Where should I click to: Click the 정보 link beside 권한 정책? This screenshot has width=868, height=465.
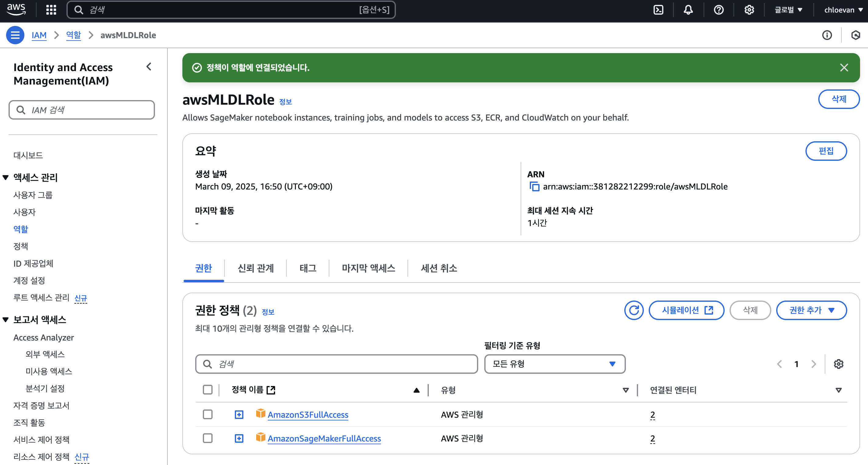(268, 312)
